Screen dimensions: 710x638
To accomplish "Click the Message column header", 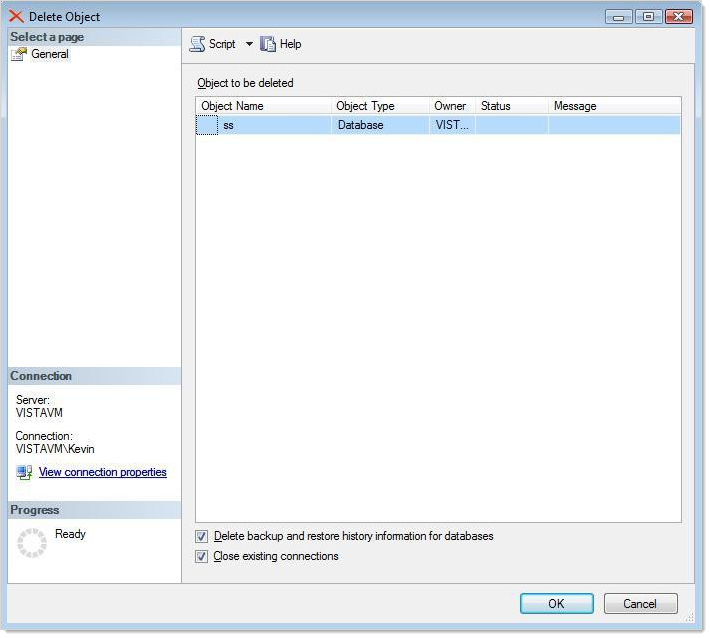I will tap(614, 106).
